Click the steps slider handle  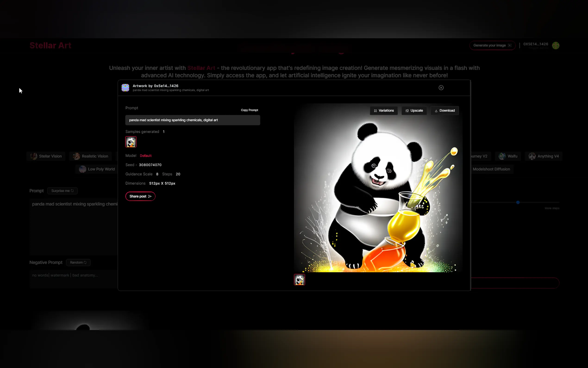pyautogui.click(x=518, y=202)
